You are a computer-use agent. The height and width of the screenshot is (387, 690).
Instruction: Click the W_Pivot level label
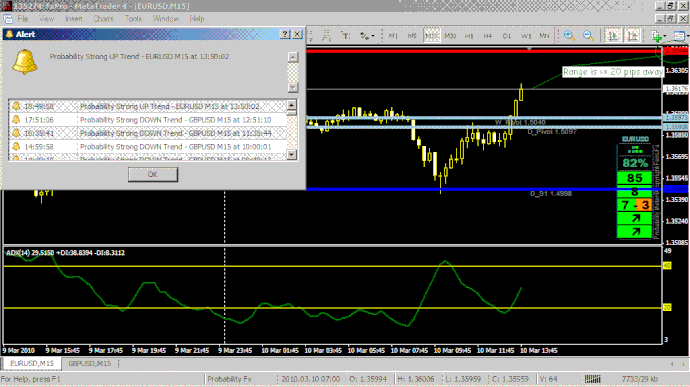point(520,122)
